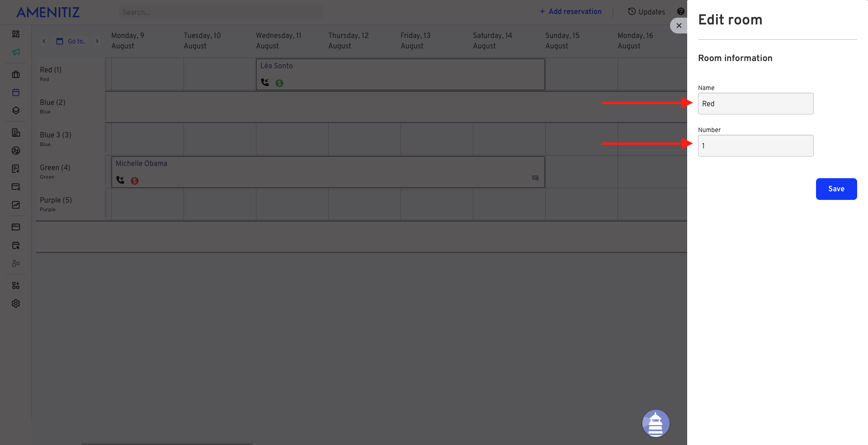Select the calendar planning icon in sidebar
This screenshot has width=868, height=445.
point(16,92)
